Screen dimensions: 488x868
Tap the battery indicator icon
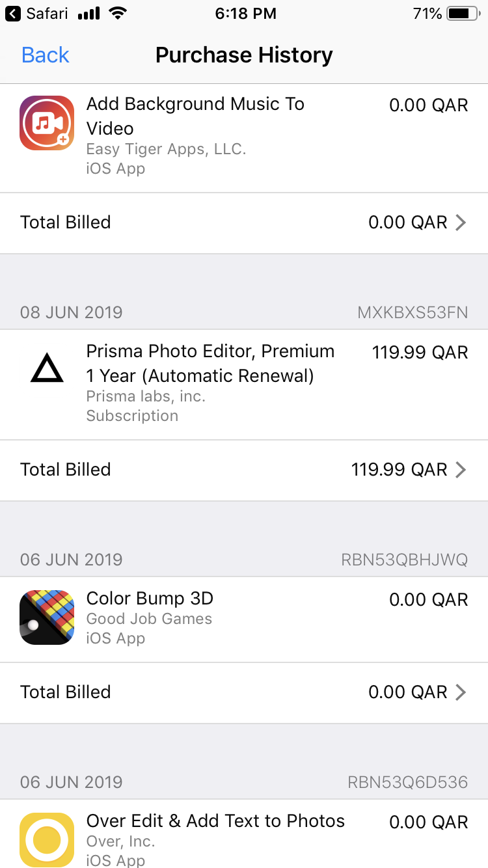point(463,14)
